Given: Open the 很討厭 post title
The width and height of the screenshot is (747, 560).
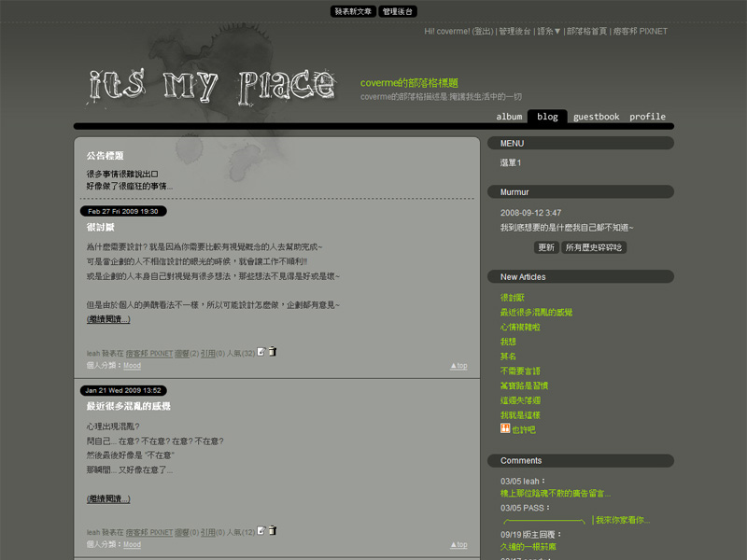Looking at the screenshot, I should (x=100, y=227).
